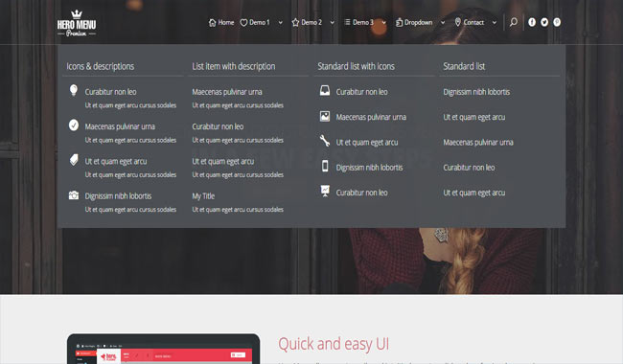Expand the Dropdown menu chevron

(x=443, y=23)
